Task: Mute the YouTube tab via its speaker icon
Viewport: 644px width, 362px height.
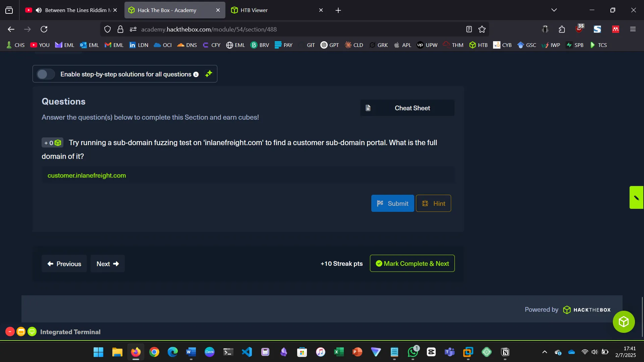Action: (38, 10)
